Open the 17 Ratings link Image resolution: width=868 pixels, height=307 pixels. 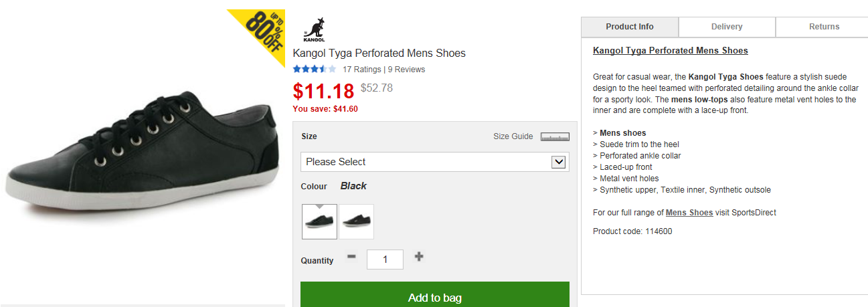point(361,70)
